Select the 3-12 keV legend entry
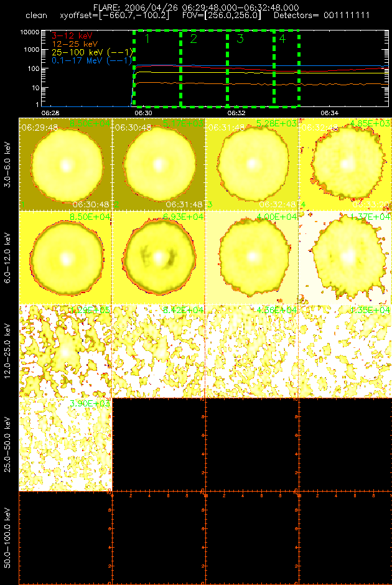This screenshot has height=585, width=392. click(72, 36)
